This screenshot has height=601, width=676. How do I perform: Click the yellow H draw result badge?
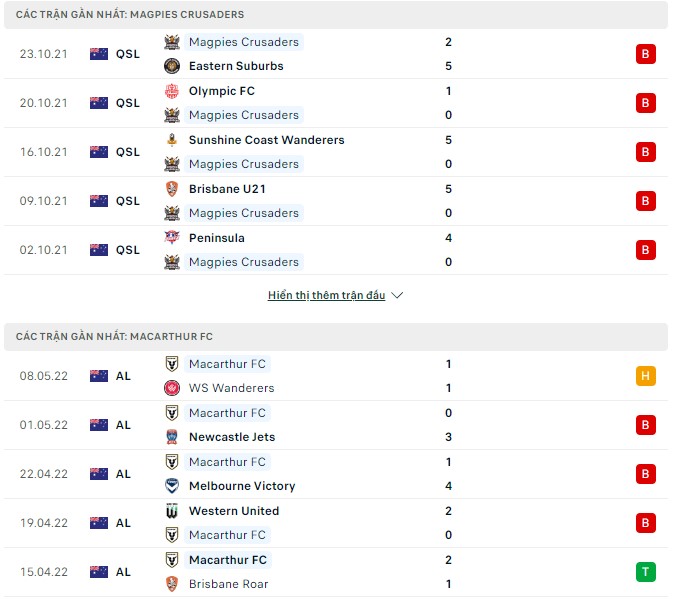(x=645, y=376)
